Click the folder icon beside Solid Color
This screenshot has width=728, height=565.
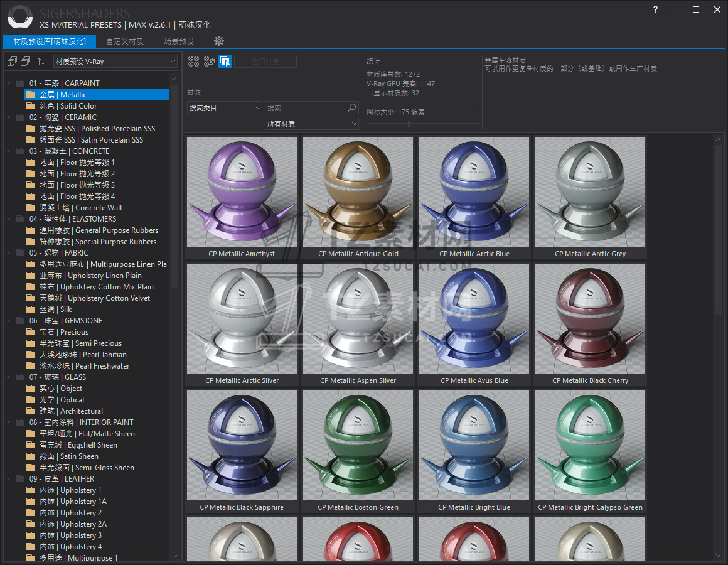[x=31, y=106]
